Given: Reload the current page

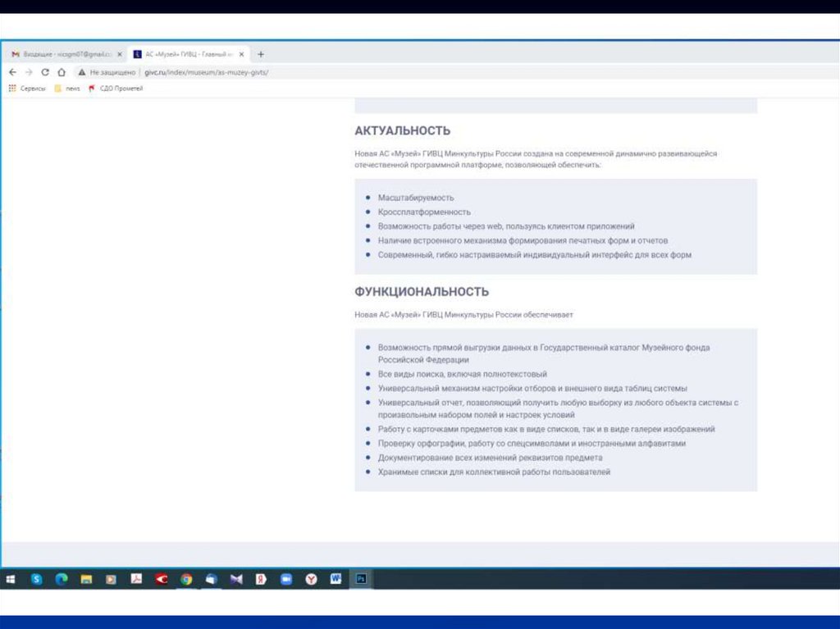Looking at the screenshot, I should point(45,72).
